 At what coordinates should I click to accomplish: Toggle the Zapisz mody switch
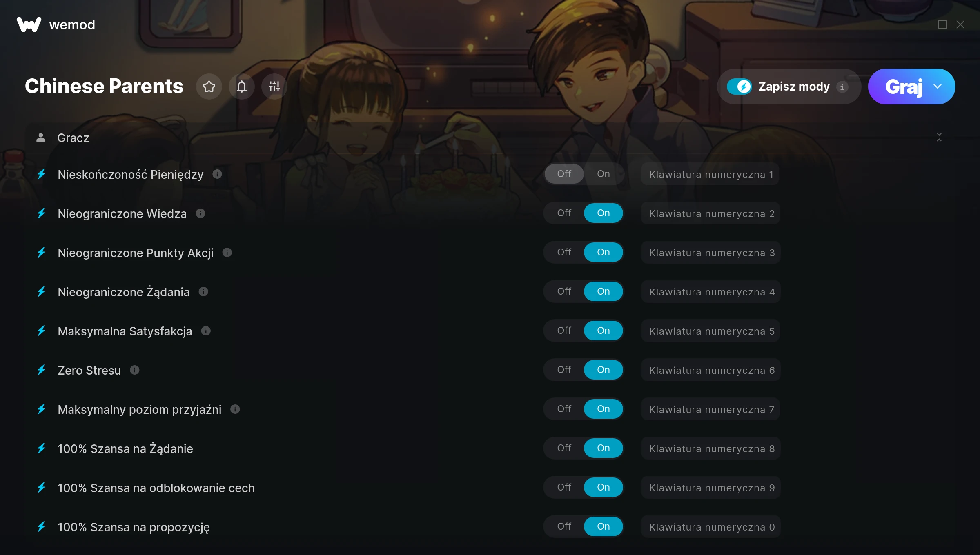point(739,87)
